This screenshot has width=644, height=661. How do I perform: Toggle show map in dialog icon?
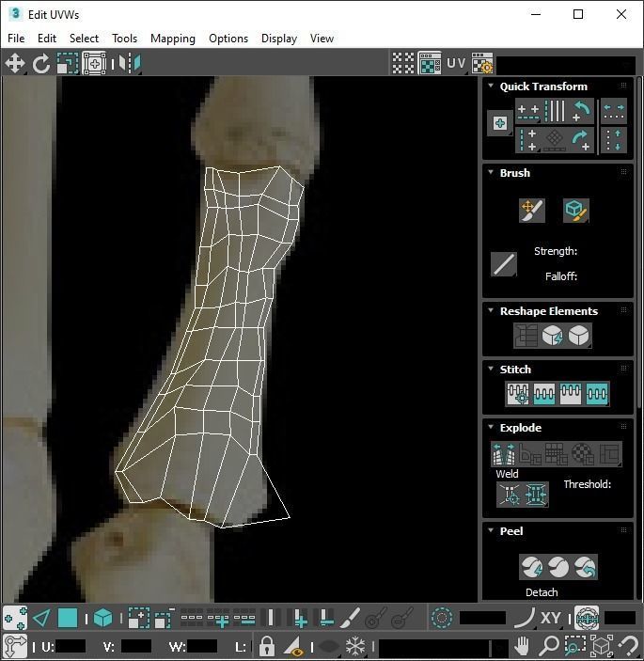(430, 63)
